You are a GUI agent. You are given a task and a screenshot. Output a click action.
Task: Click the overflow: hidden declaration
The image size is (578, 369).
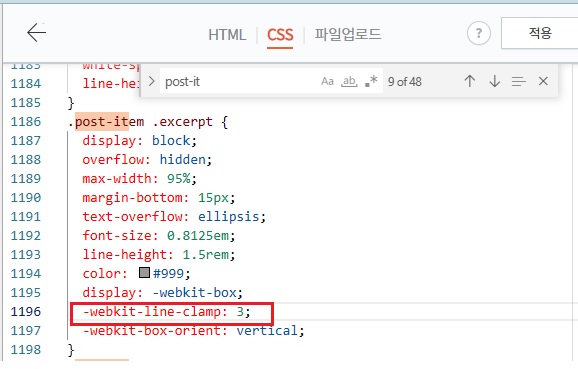pos(147,160)
